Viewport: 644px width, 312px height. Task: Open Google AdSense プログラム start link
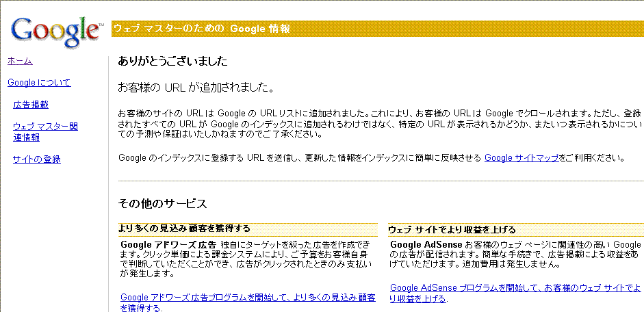515,293
